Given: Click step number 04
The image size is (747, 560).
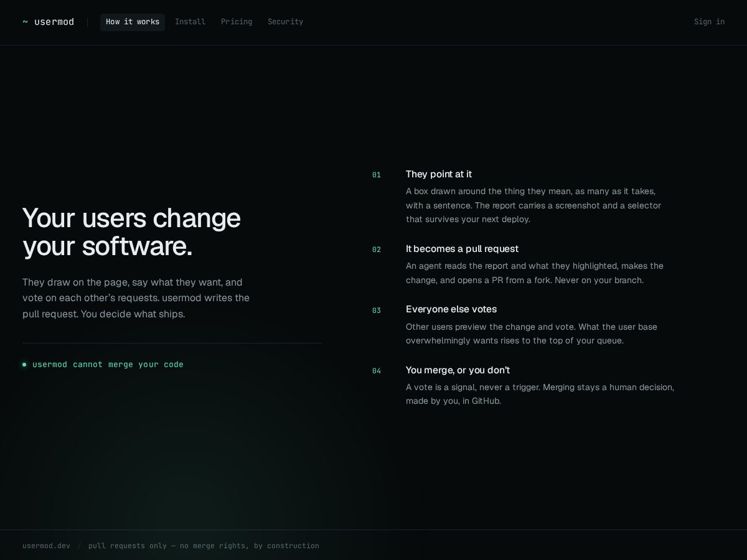Looking at the screenshot, I should point(377,371).
